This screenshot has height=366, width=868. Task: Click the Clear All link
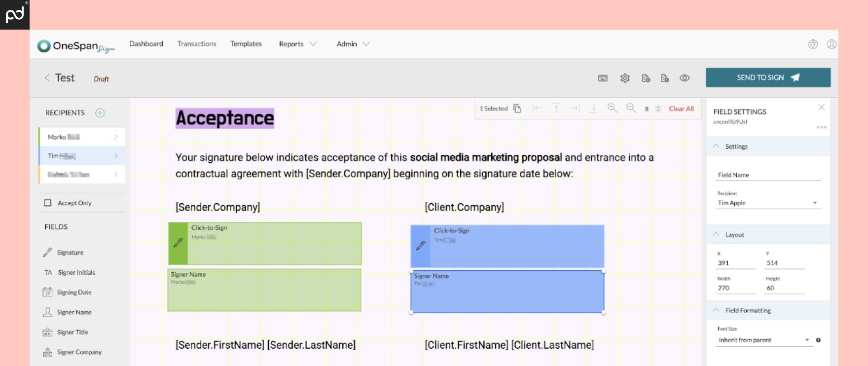[681, 109]
